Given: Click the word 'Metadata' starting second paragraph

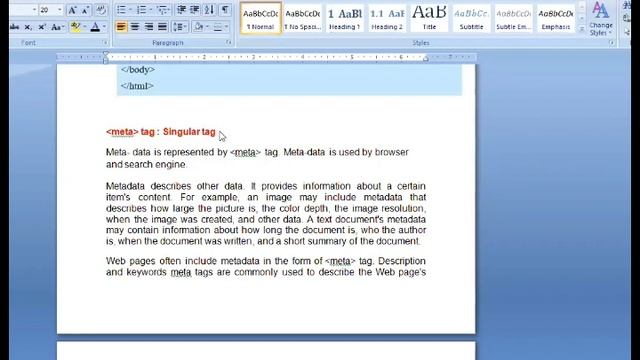Looking at the screenshot, I should 125,186.
